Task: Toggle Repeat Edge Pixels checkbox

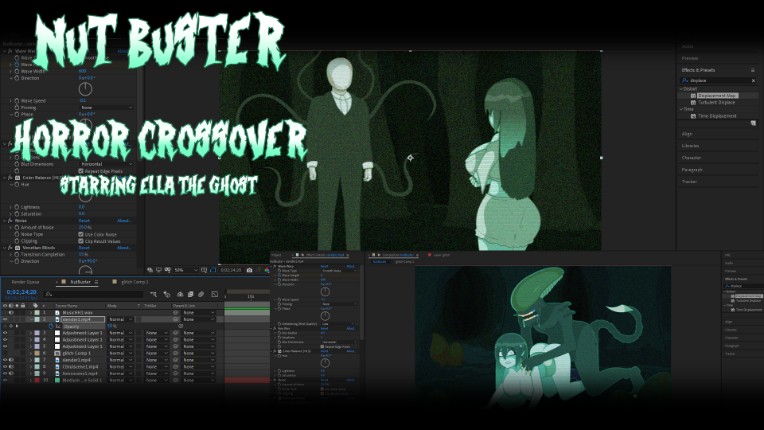Action: pyautogui.click(x=81, y=171)
